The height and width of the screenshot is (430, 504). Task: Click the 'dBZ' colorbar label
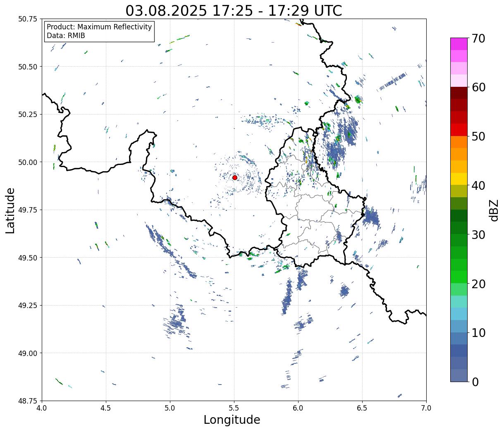coord(494,210)
